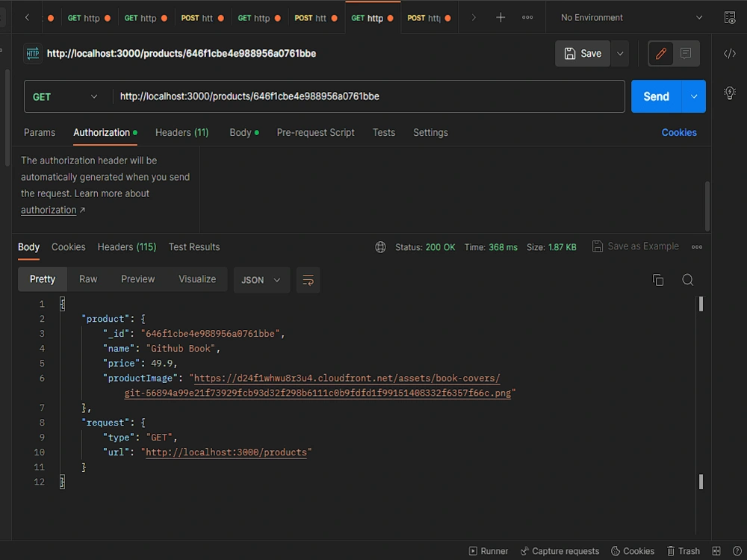The image size is (747, 560).
Task: Toggle line wrapping in response viewer
Action: click(308, 279)
